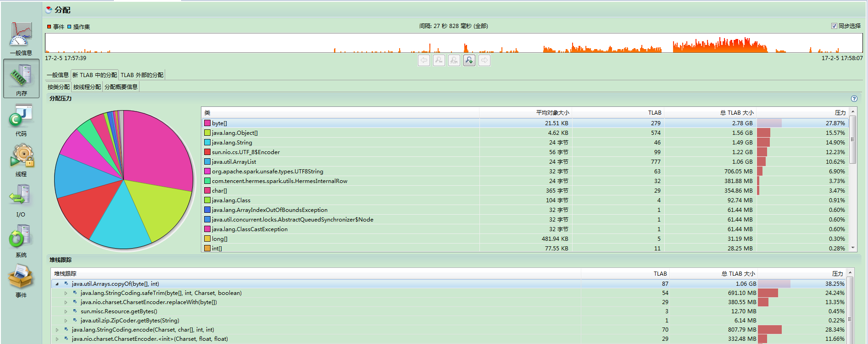Click the byte[] row color swatch

coord(207,123)
